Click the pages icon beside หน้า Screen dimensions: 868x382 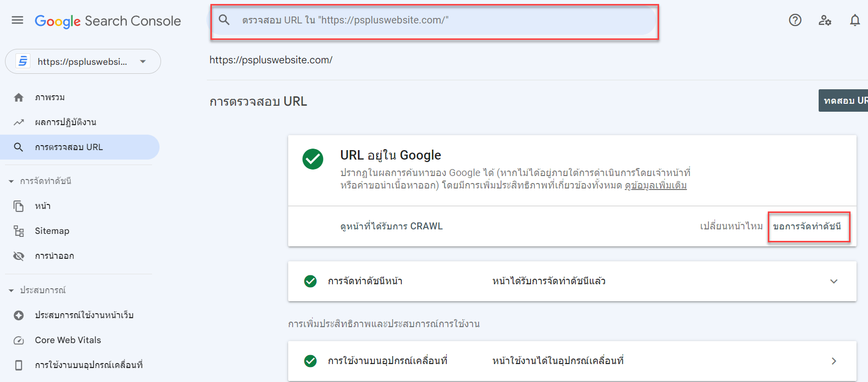pos(19,206)
